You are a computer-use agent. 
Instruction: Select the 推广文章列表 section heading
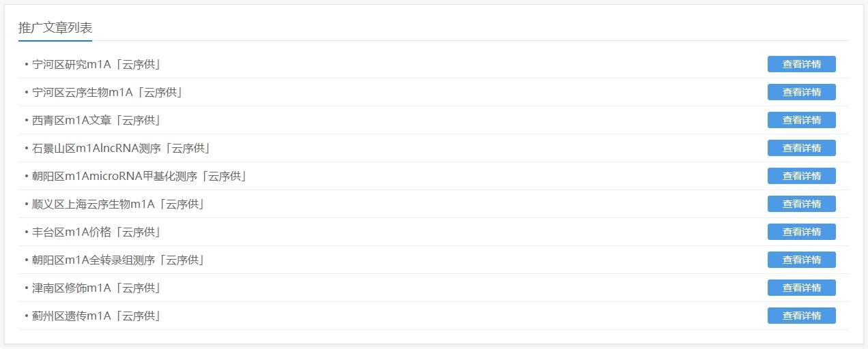click(55, 28)
